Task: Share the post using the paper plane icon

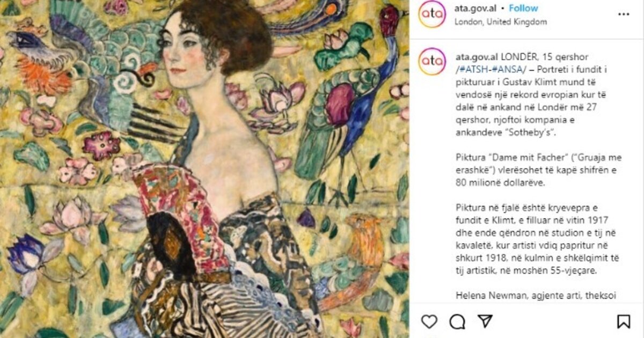Action: point(485,321)
